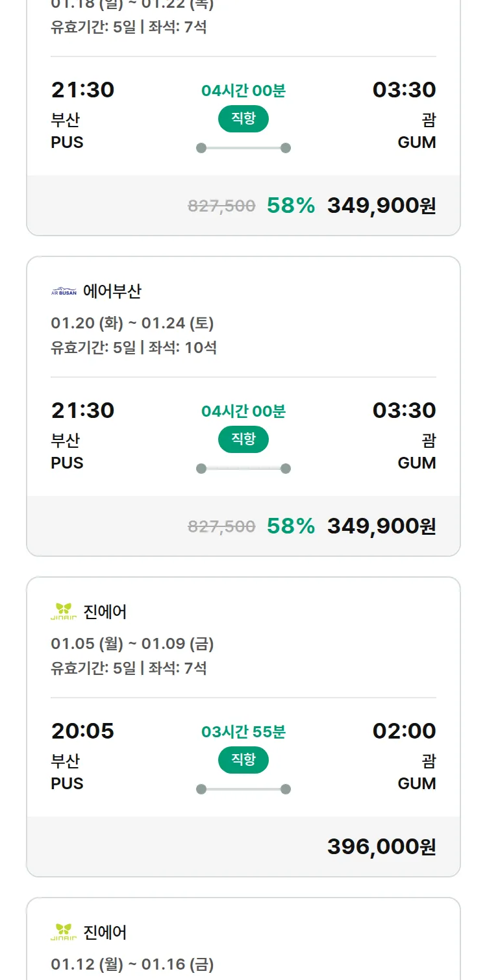Tap the 직항 badge on the topmost flight card
487x980 pixels.
point(243,119)
